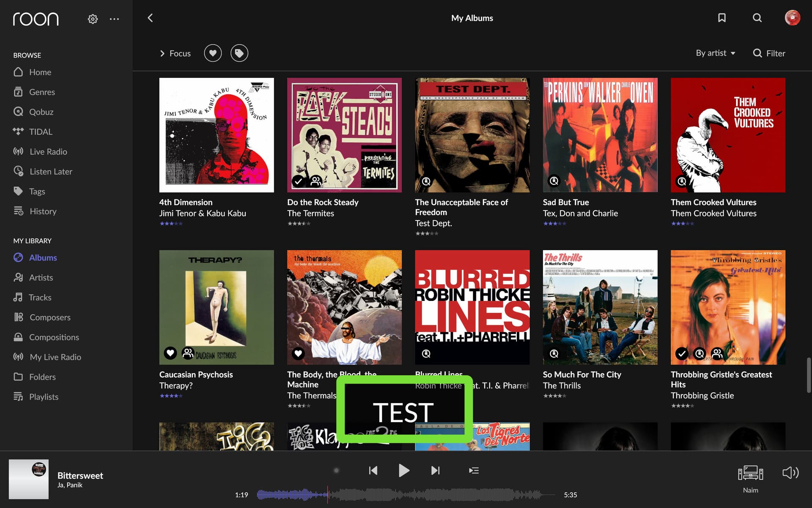This screenshot has width=812, height=508.
Task: Expand the Focus panel
Action: click(x=175, y=53)
